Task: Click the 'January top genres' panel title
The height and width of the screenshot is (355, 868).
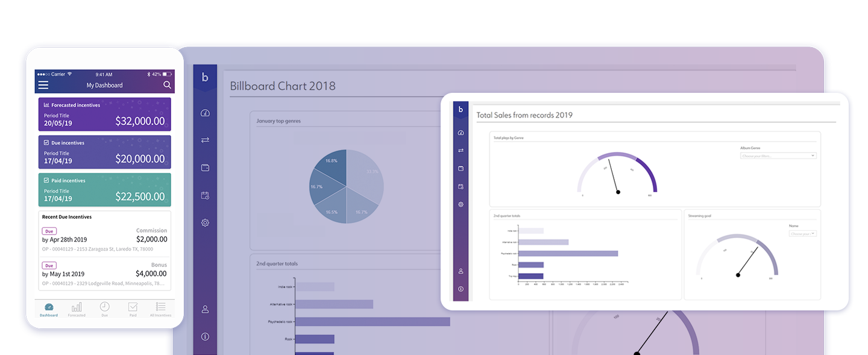Action: pyautogui.click(x=278, y=121)
